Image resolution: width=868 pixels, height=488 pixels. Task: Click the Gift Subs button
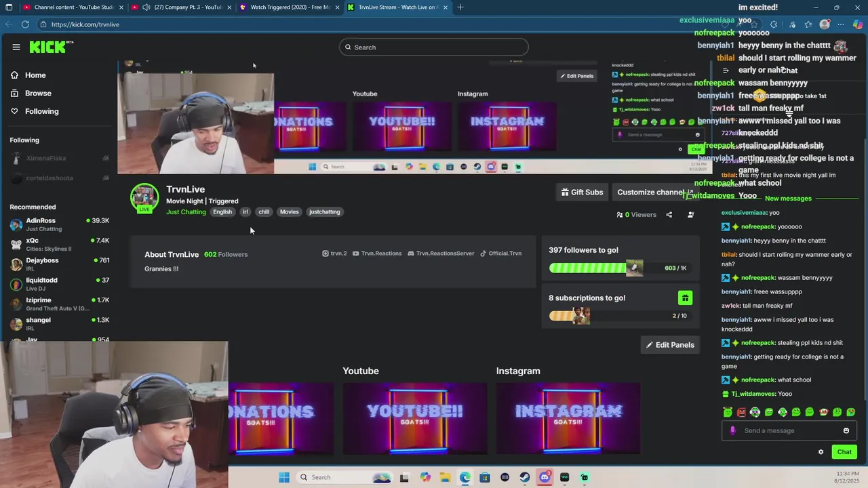tap(582, 192)
